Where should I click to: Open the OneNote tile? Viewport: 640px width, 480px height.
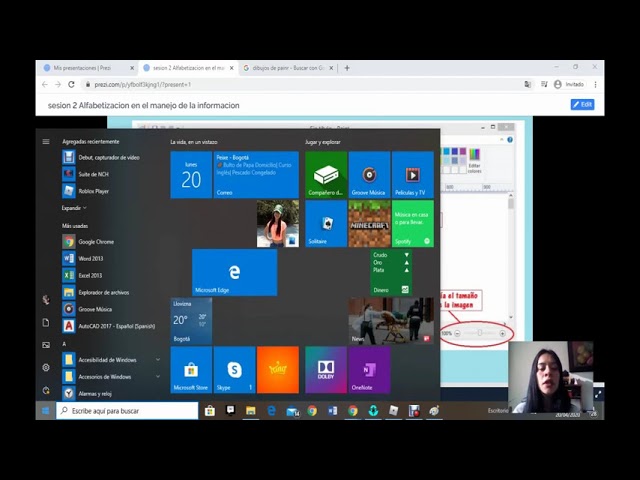[x=369, y=370]
